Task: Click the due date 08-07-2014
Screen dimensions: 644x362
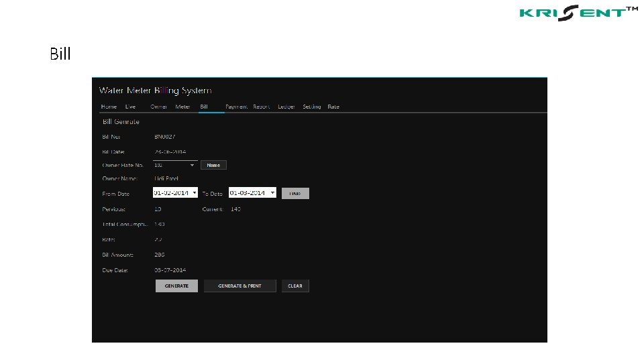Action: click(x=170, y=270)
